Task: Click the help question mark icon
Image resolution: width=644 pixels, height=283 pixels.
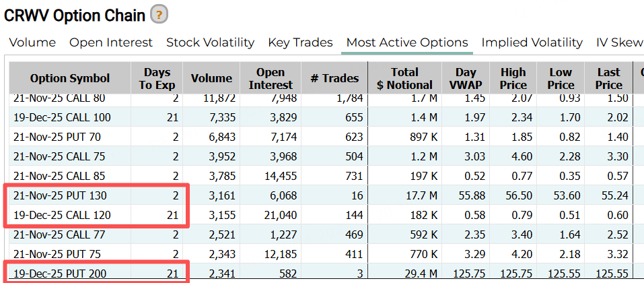Action: pos(159,13)
